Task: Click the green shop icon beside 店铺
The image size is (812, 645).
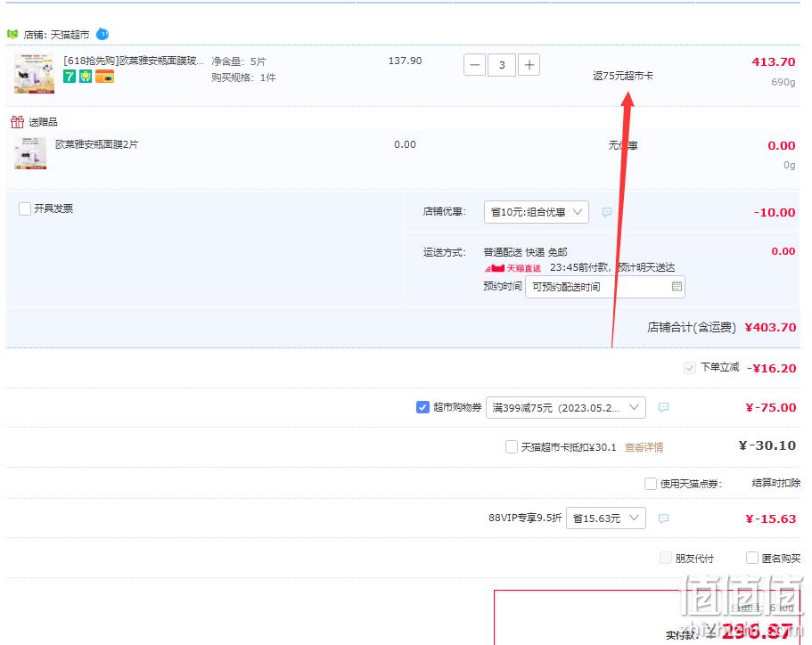Action: 13,34
